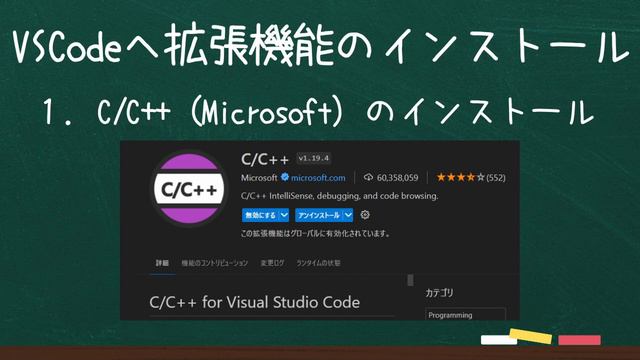This screenshot has width=640, height=360.
Task: Click the C/C++ extension logo icon
Action: click(189, 189)
